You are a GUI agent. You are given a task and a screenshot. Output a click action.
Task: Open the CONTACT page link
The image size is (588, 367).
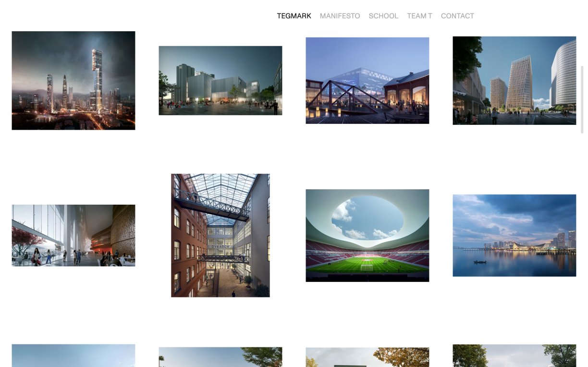pyautogui.click(x=457, y=16)
